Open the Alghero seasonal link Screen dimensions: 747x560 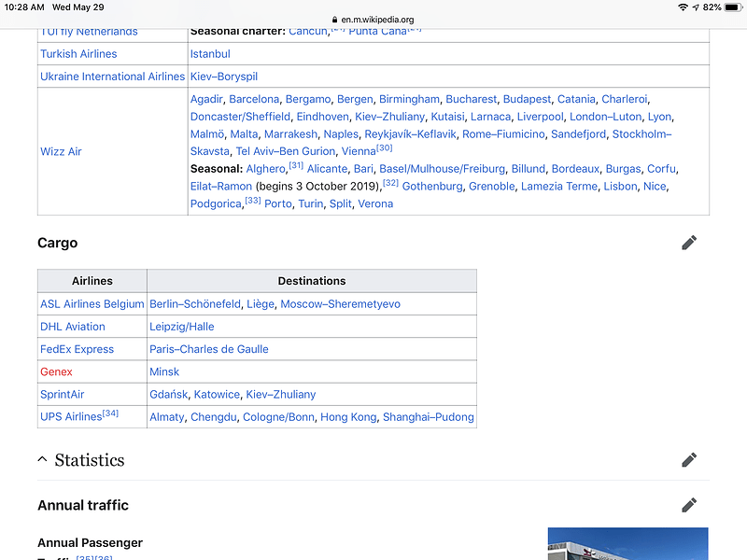265,169
